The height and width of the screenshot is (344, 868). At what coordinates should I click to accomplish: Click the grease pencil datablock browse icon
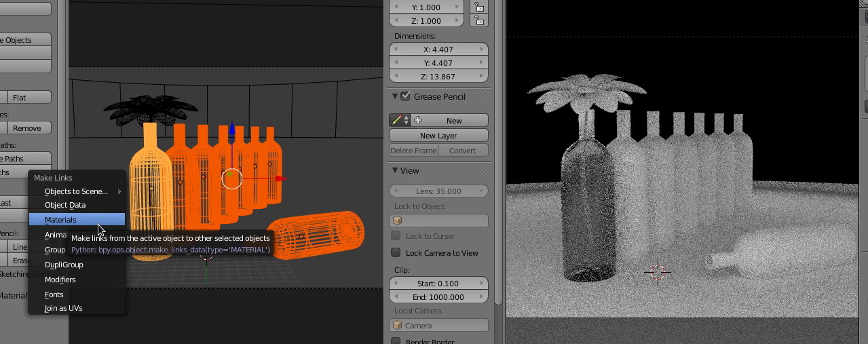pos(399,120)
